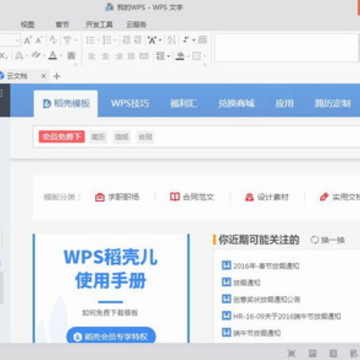Click the red 会员免费下 tag
360x360 pixels.
coord(62,137)
